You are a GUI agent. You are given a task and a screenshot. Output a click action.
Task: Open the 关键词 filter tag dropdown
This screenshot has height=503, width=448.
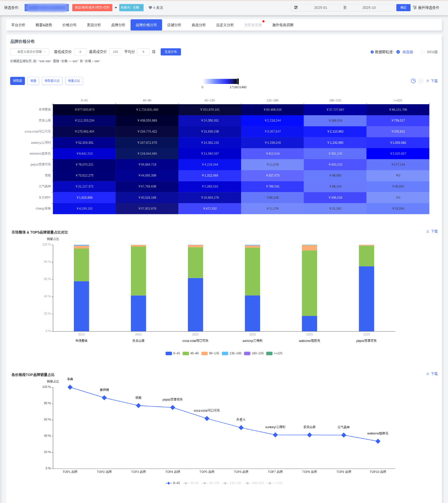[131, 8]
